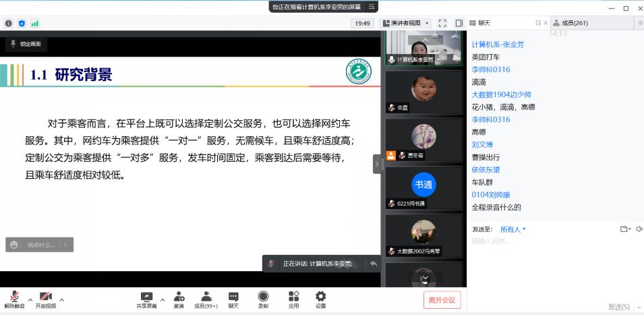Click sender name 大数据1904边少帅

[x=502, y=94]
